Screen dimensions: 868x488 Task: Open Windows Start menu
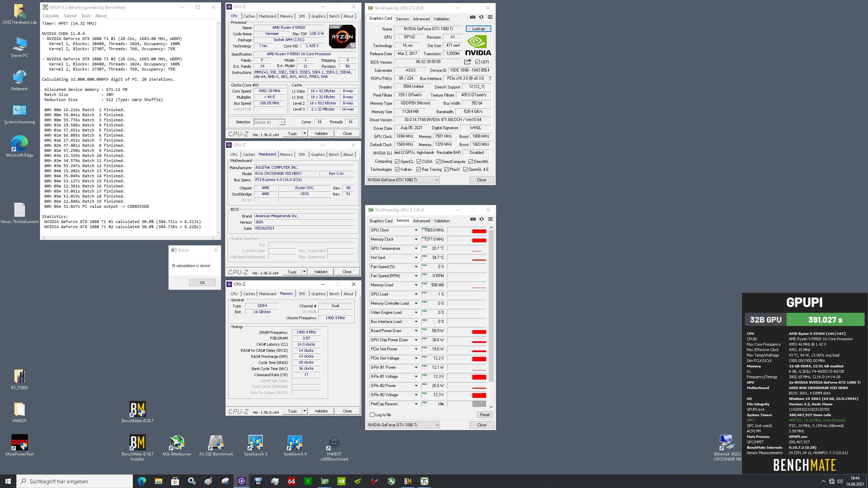8,481
